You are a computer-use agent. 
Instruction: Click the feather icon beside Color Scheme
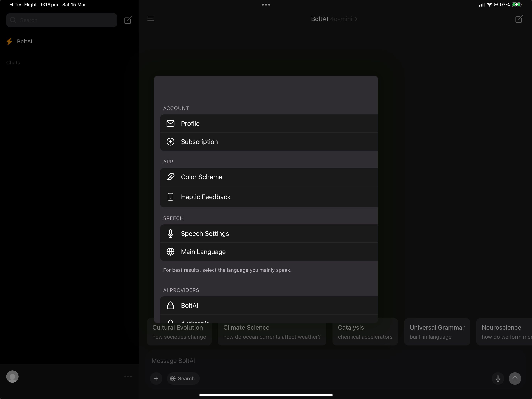(171, 177)
